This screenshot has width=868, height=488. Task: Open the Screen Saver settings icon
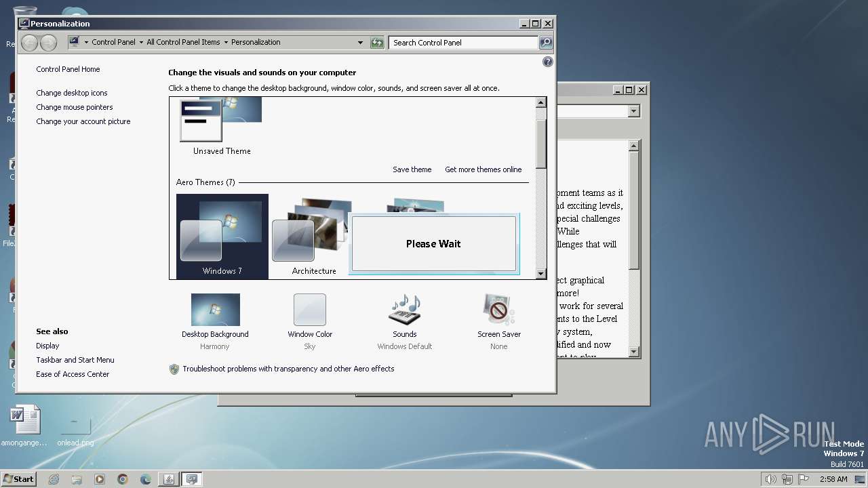(498, 310)
